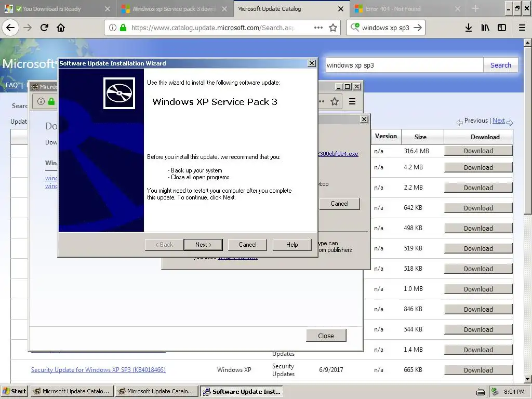Open page actions three-dot menu in address bar
The image size is (532, 399).
tap(318, 28)
